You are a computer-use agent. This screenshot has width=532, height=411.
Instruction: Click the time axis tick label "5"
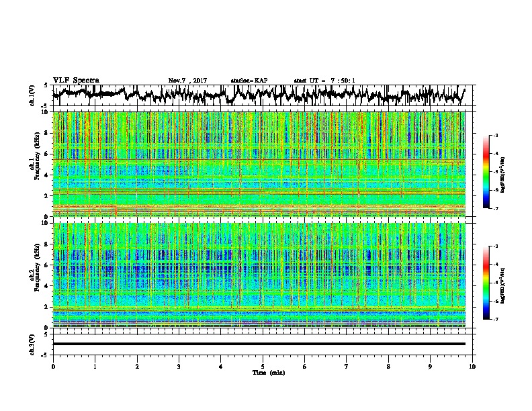click(263, 367)
